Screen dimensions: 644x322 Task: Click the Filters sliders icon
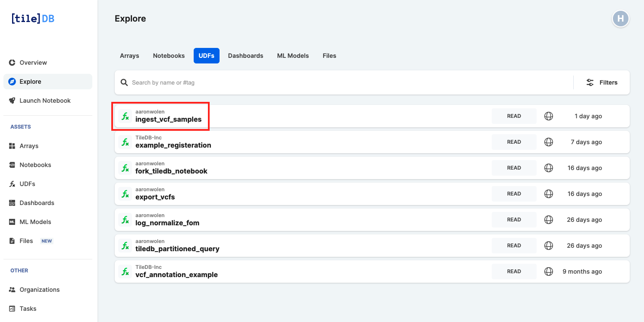pos(590,82)
